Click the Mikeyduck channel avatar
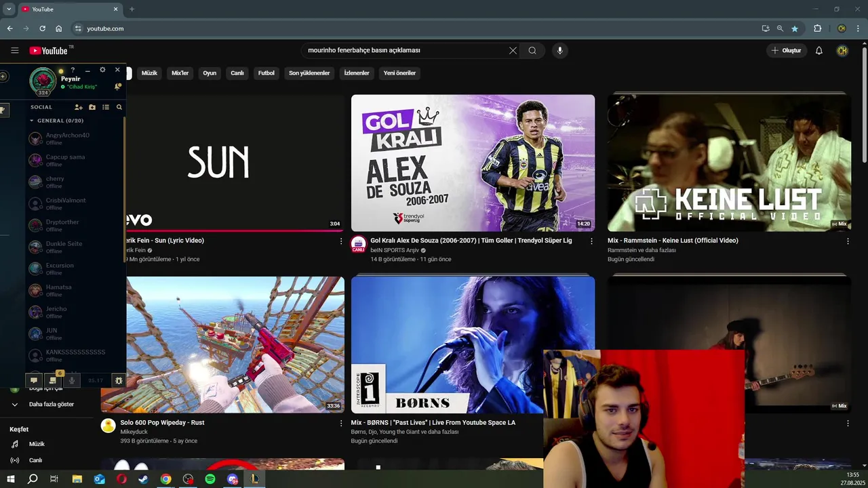This screenshot has height=488, width=868. pos(108,426)
